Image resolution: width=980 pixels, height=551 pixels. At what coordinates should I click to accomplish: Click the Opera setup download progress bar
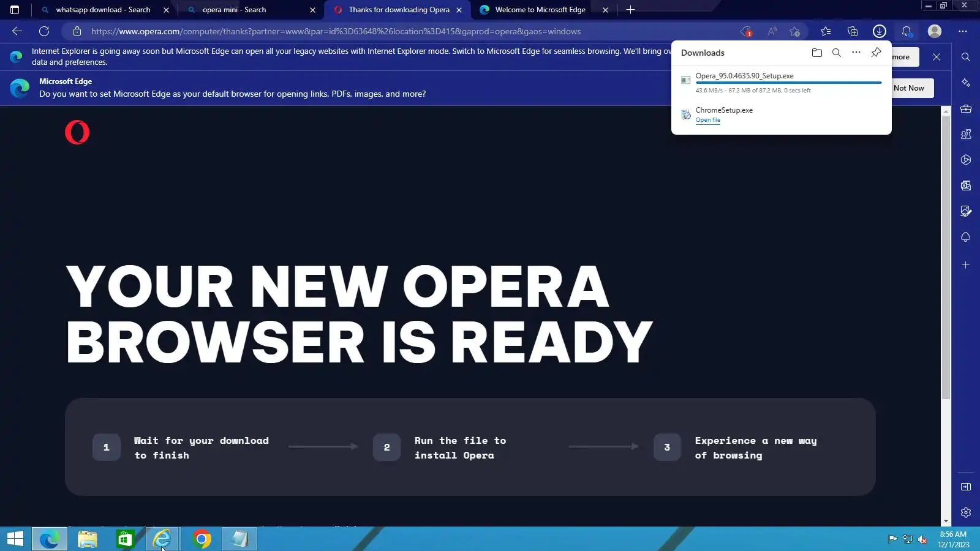tap(788, 83)
